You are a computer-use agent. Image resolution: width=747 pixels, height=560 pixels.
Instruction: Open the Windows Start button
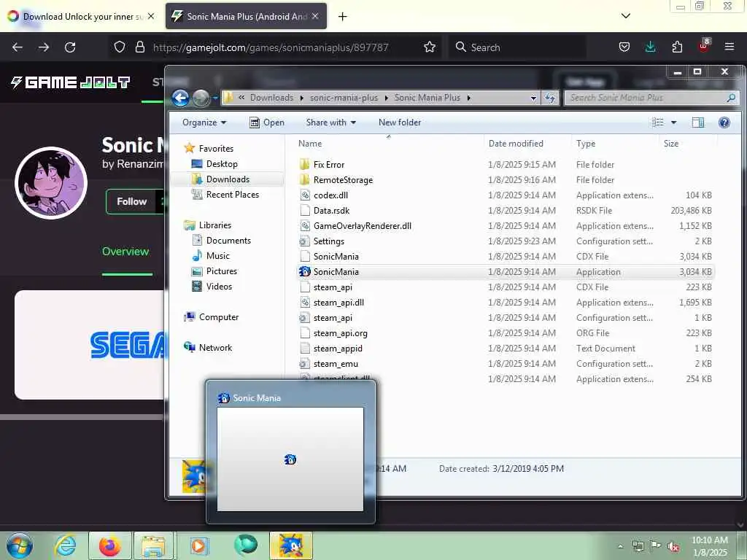click(x=20, y=545)
